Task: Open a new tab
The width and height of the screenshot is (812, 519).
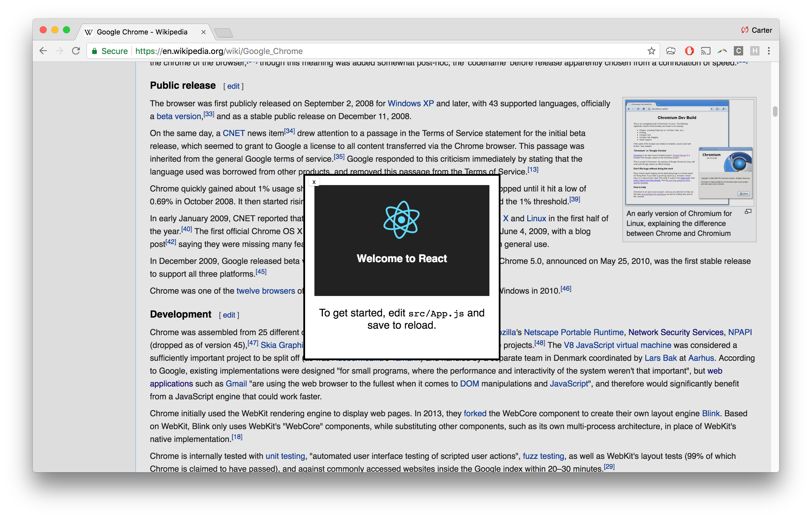Action: click(x=223, y=33)
